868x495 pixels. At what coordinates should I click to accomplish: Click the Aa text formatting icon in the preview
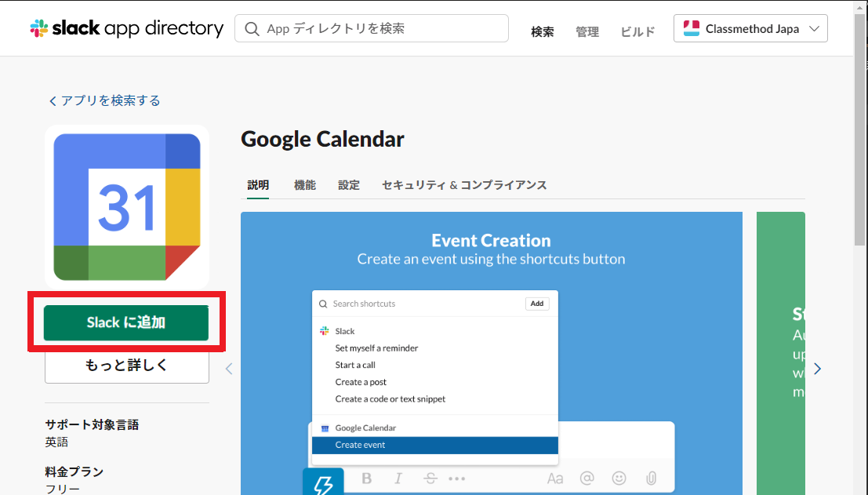tap(555, 479)
